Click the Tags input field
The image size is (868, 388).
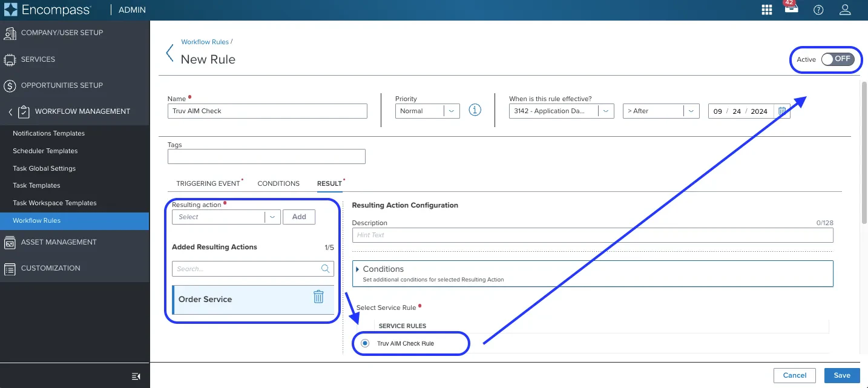pyautogui.click(x=266, y=156)
